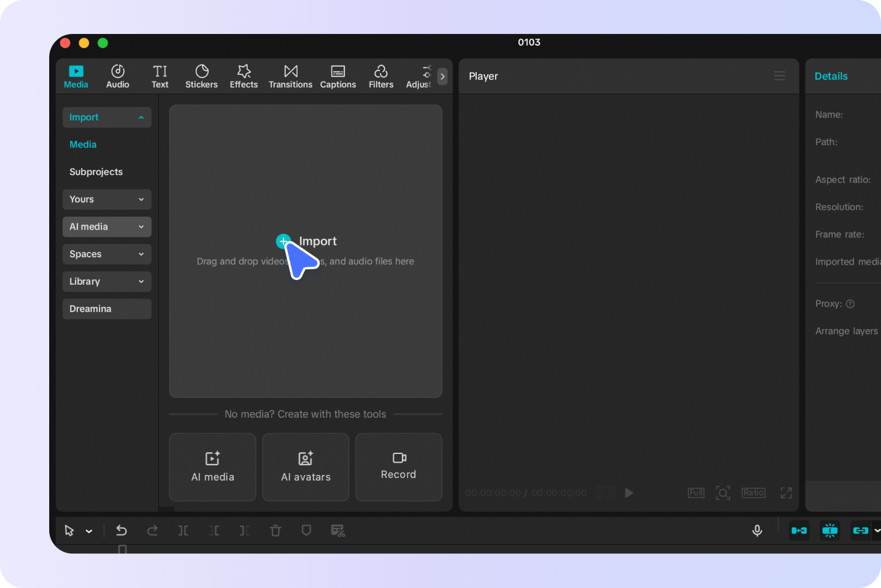This screenshot has width=881, height=588.
Task: Open the Transitions panel
Action: click(290, 76)
